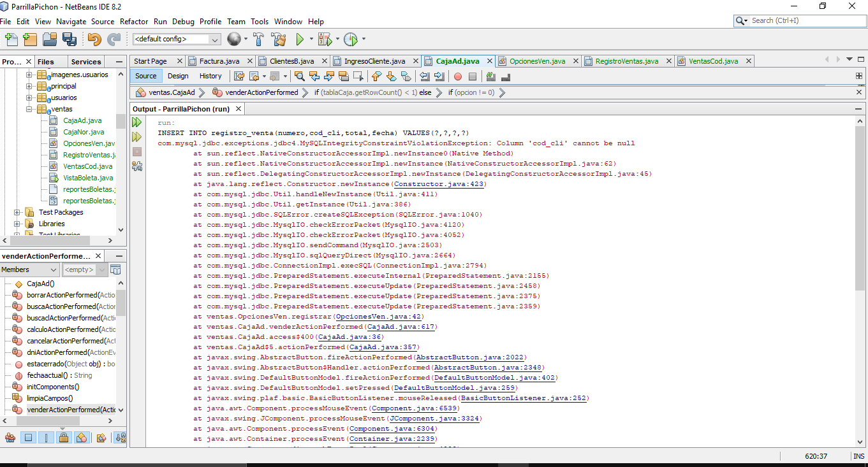The height and width of the screenshot is (467, 868).
Task: Click the Toggle Highlight Search icon
Action: point(343,76)
